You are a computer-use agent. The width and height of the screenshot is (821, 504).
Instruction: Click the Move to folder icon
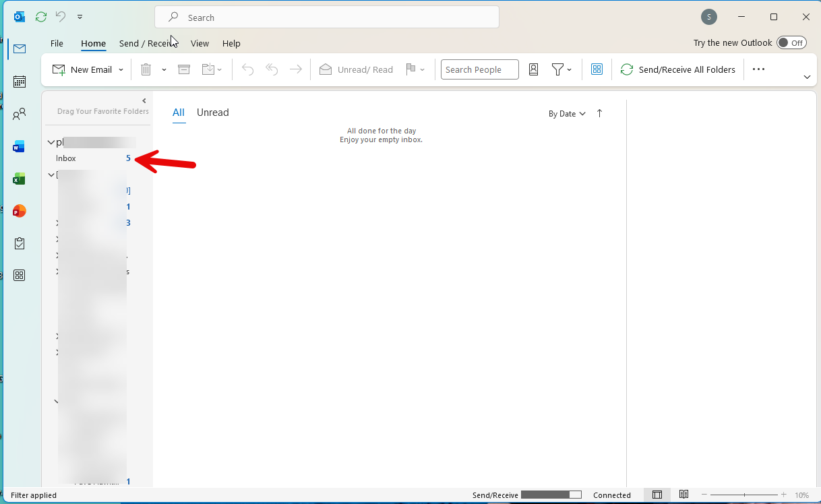(208, 69)
